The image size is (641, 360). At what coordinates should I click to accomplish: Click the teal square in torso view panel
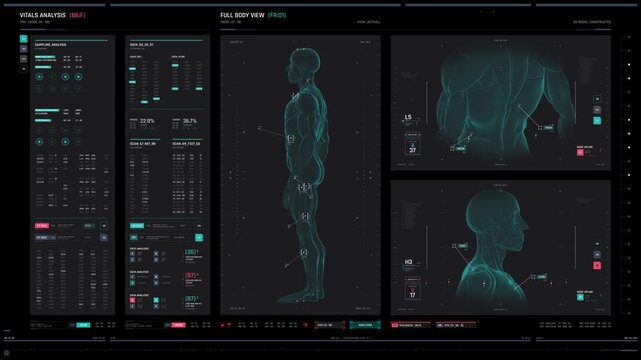[597, 121]
